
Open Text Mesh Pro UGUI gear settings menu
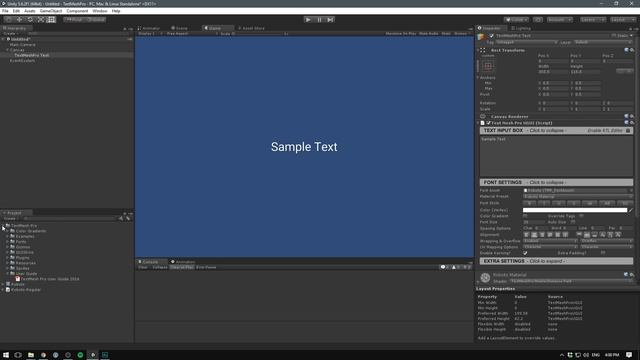(x=632, y=122)
